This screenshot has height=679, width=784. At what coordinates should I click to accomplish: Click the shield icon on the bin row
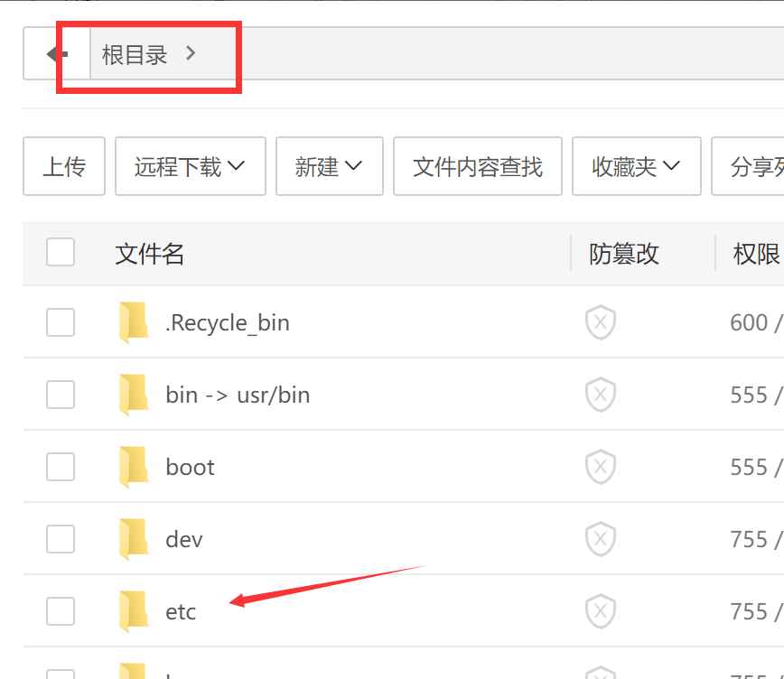pyautogui.click(x=600, y=395)
